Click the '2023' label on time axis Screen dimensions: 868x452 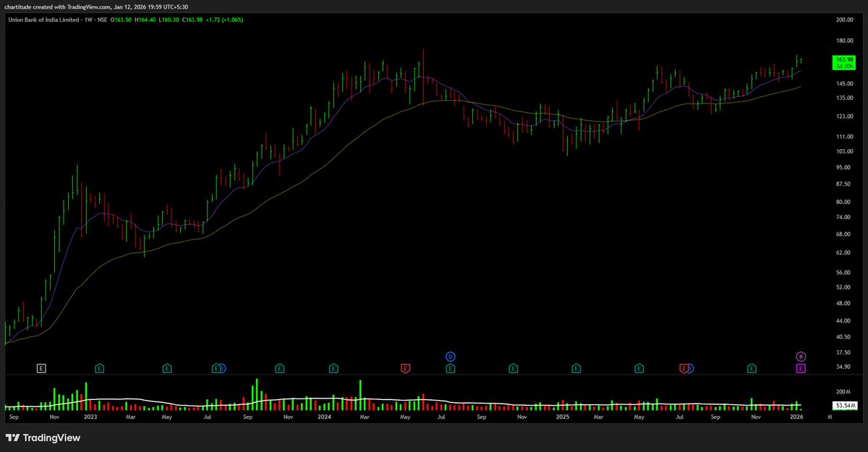click(x=90, y=417)
